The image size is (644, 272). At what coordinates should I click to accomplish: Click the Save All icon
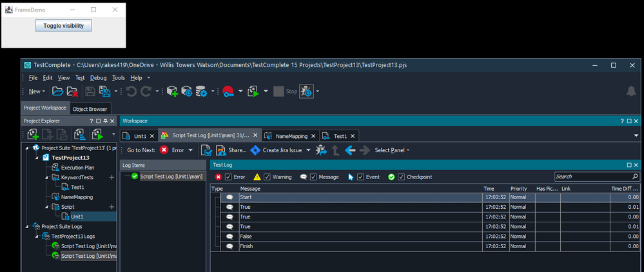tap(104, 92)
